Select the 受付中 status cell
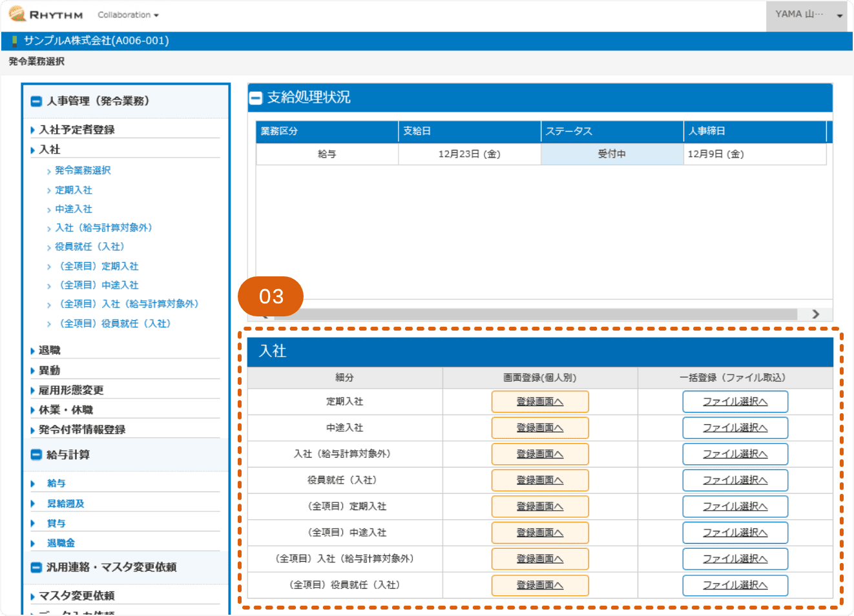 coord(612,154)
